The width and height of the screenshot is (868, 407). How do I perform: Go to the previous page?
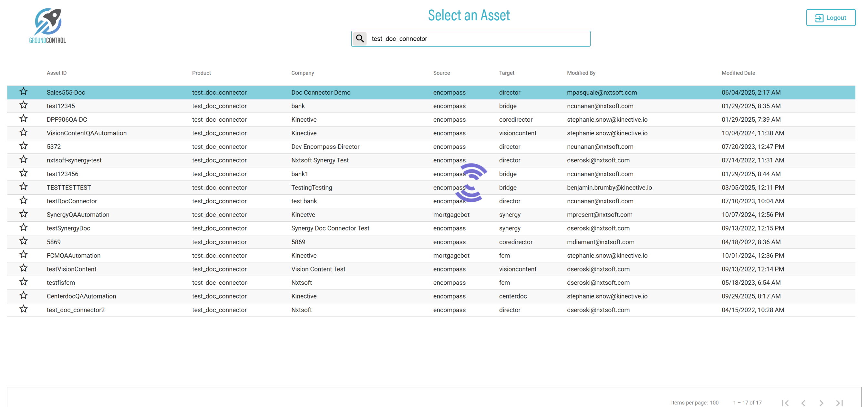click(x=803, y=402)
